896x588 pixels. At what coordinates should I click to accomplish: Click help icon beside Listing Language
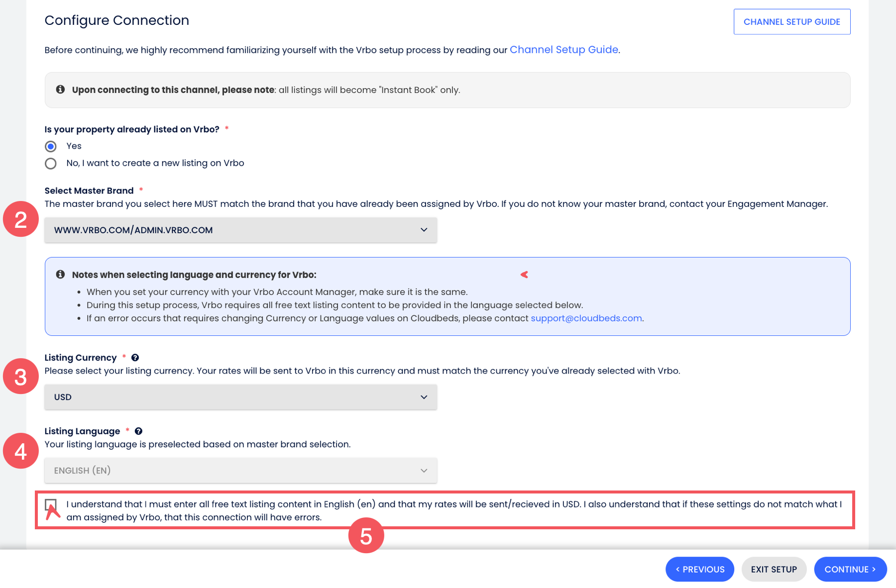138,431
